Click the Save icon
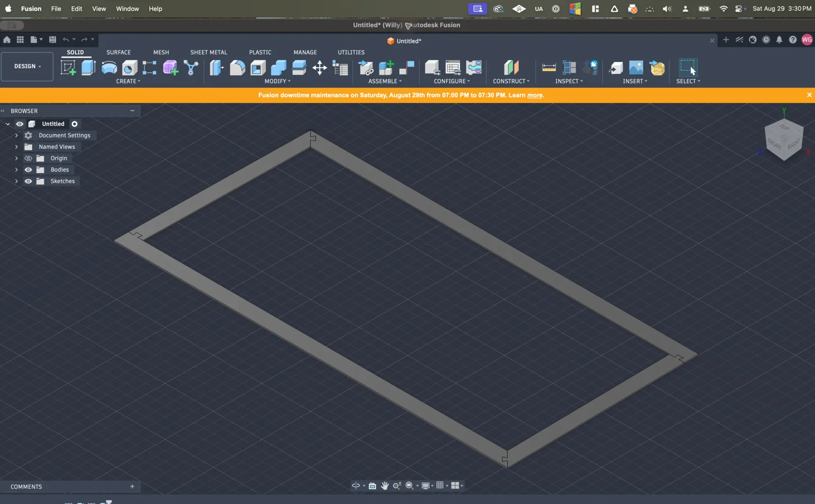The image size is (815, 504). [52, 40]
